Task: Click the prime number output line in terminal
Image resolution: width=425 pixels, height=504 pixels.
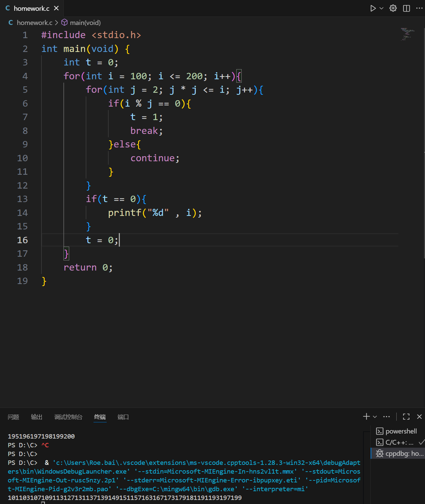Action: point(125,498)
